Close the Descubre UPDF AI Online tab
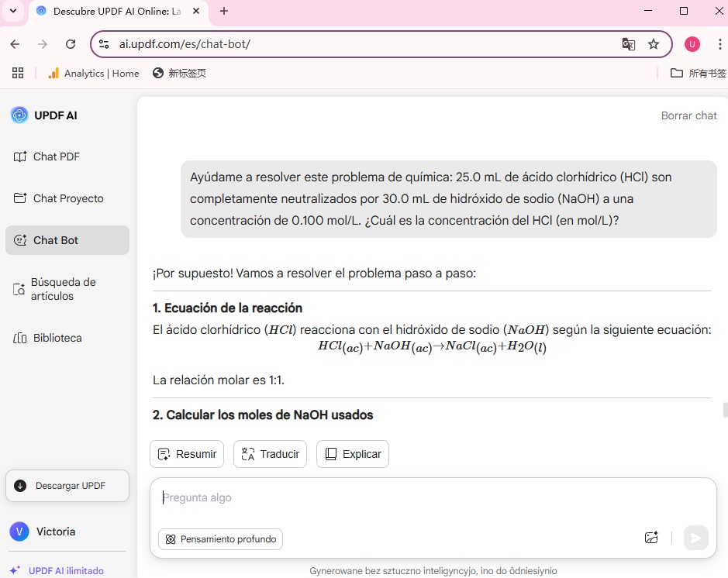Image resolution: width=728 pixels, height=578 pixels. coord(196,11)
